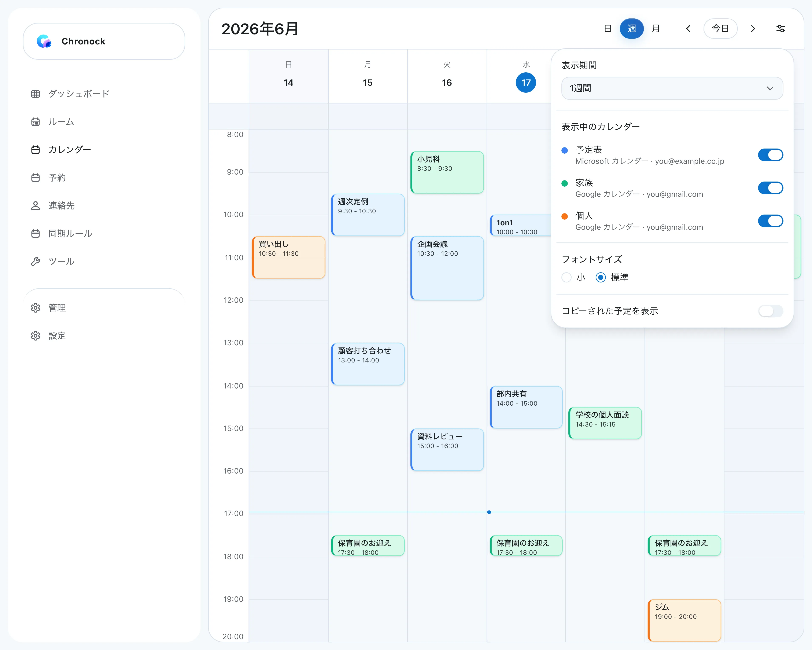Click the 連絡先 person icon
This screenshot has height=650, width=812.
pyautogui.click(x=35, y=205)
